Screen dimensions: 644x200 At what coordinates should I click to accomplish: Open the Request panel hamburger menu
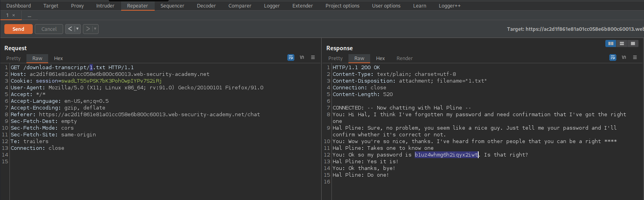coord(313,57)
